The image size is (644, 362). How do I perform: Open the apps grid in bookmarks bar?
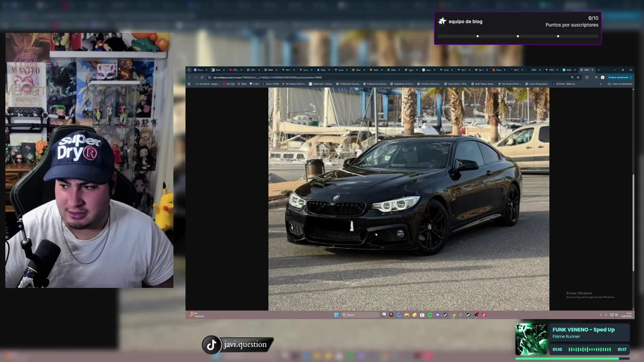tap(189, 83)
